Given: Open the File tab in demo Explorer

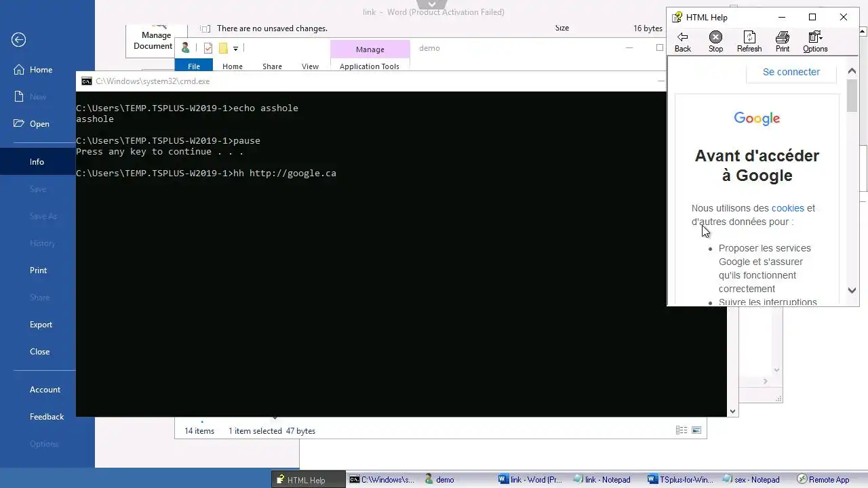Looking at the screenshot, I should coord(194,66).
